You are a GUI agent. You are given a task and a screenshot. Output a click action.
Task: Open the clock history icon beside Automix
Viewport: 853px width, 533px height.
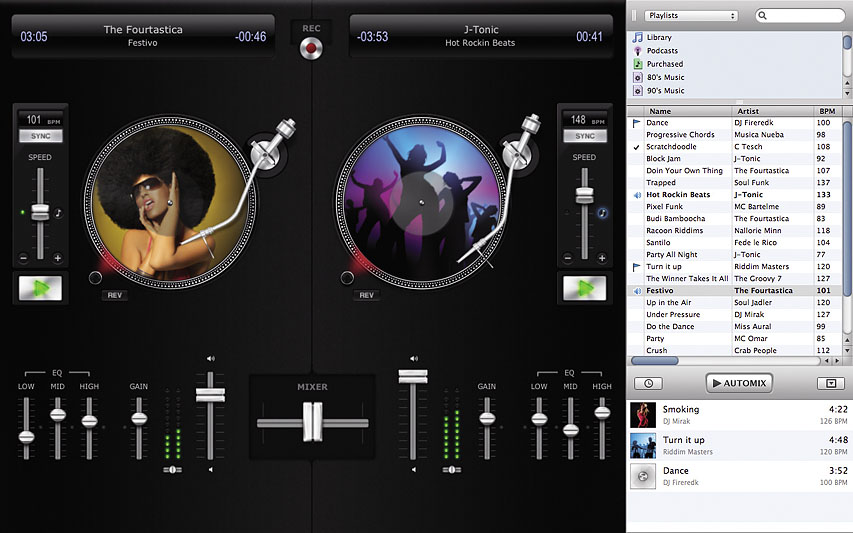click(648, 383)
